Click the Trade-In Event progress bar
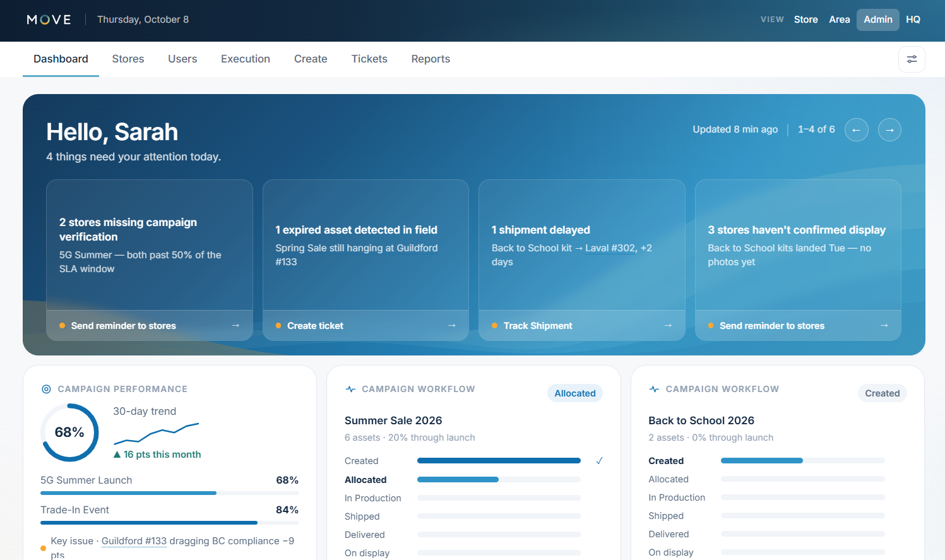This screenshot has width=945, height=560. [170, 523]
